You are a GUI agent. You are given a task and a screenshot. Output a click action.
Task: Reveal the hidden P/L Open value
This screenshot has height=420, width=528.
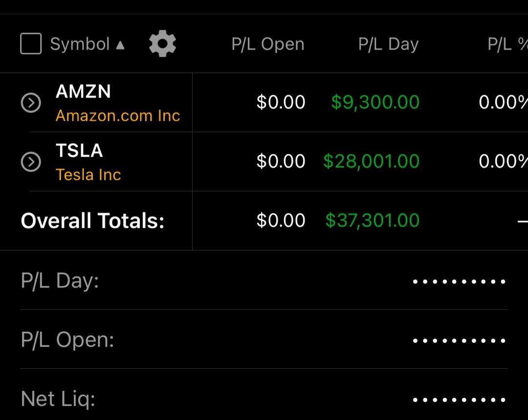click(x=459, y=339)
